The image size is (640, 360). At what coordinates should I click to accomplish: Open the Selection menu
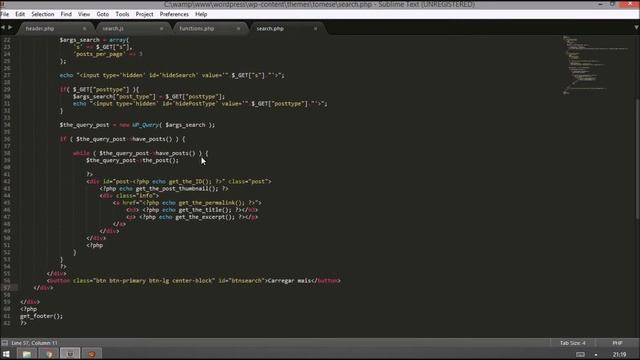coord(42,14)
